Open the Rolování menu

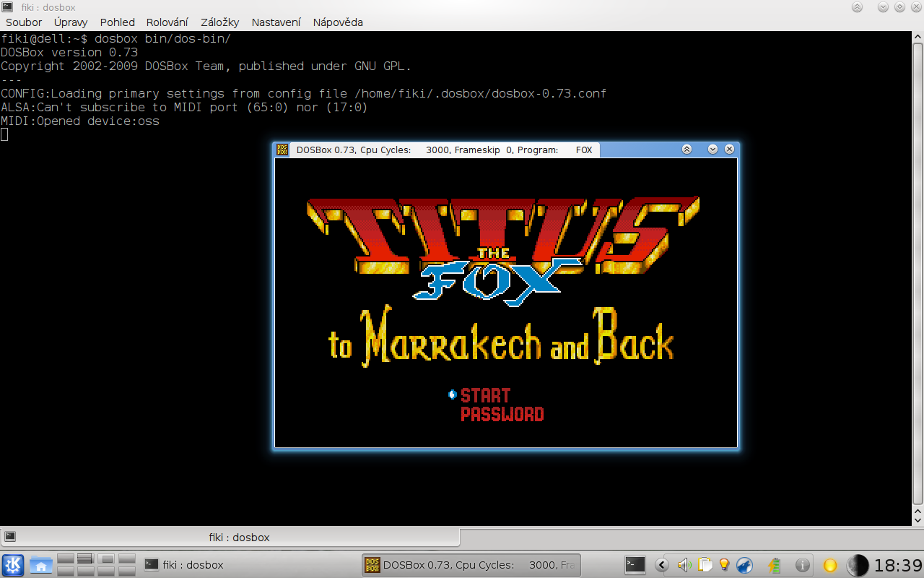pos(167,22)
